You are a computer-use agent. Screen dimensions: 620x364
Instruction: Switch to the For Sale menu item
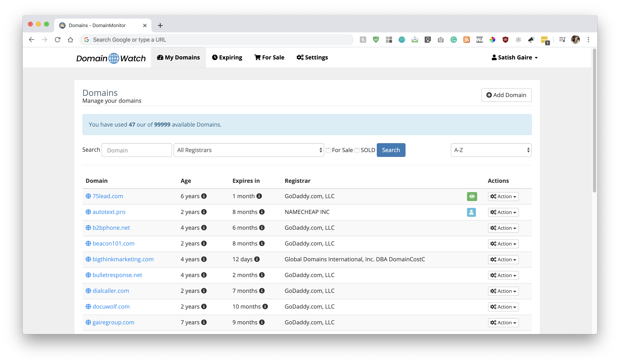coord(269,58)
